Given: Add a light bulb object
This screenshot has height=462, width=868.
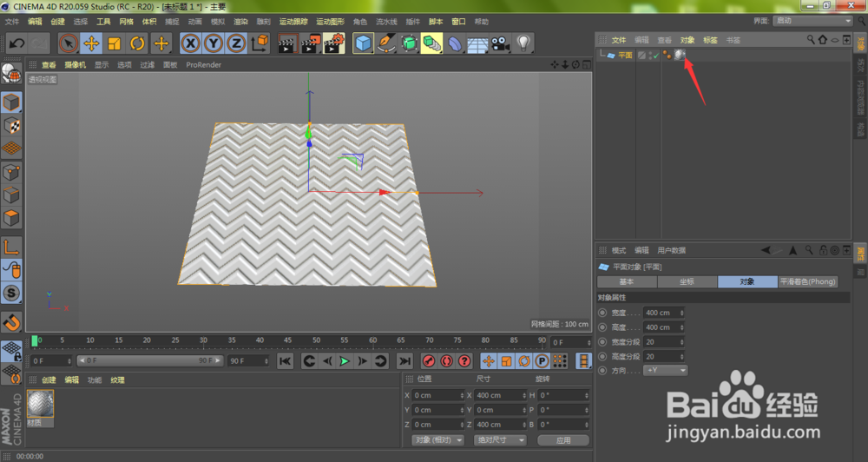Looking at the screenshot, I should [523, 43].
